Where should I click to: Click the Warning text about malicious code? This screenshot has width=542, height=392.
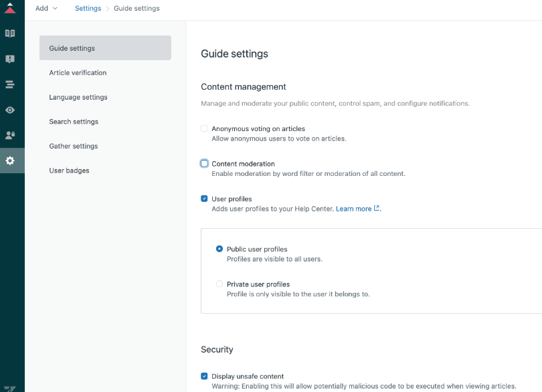click(363, 386)
